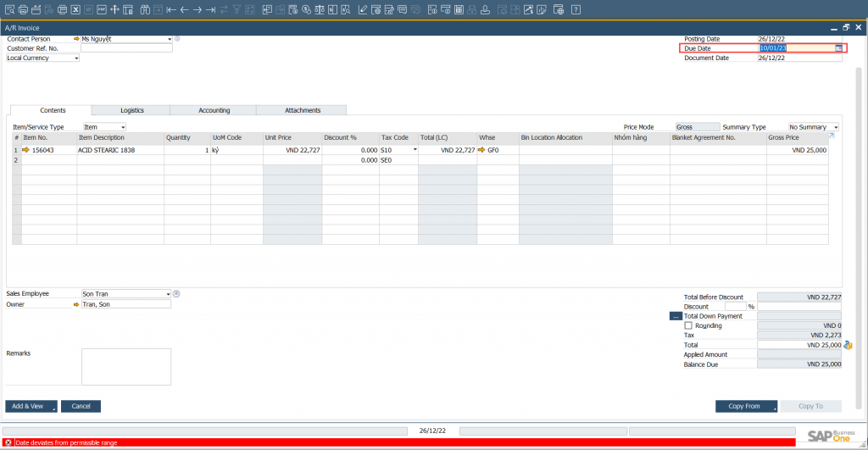
Task: Click the Print icon in toolbar
Action: pyautogui.click(x=23, y=9)
